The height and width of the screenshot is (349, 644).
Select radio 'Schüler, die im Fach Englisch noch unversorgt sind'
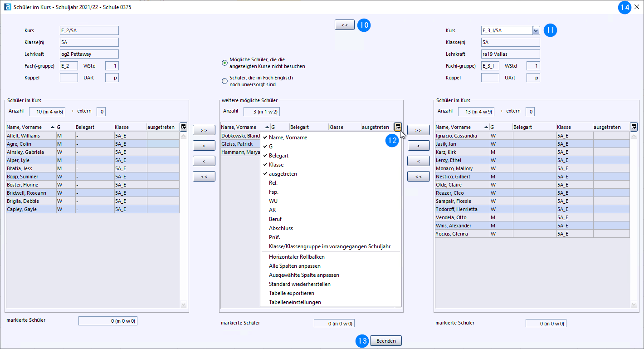224,81
